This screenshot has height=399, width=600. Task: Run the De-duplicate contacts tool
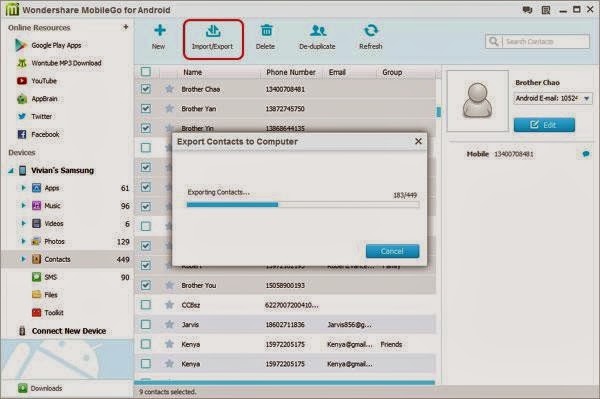[x=318, y=37]
